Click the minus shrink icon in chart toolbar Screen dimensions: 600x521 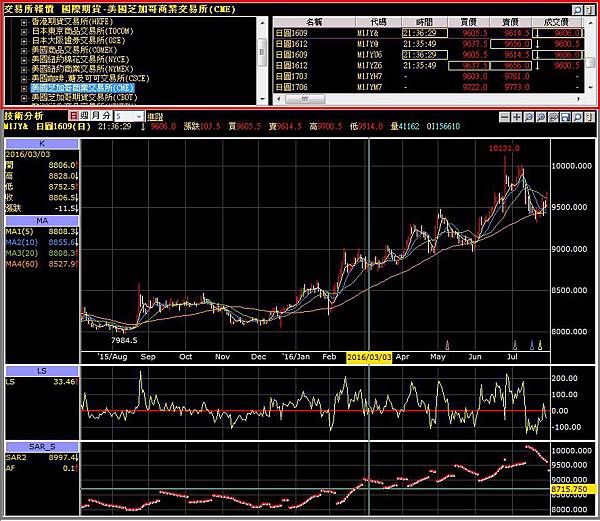click(x=505, y=117)
